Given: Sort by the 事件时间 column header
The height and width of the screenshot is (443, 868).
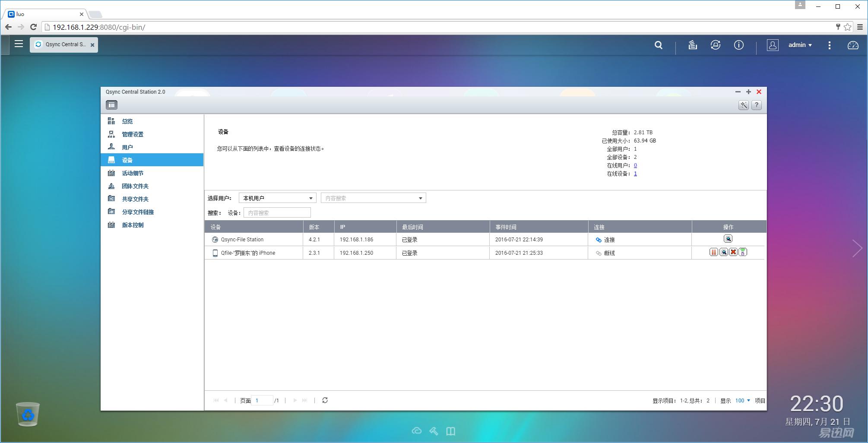Looking at the screenshot, I should coord(539,227).
